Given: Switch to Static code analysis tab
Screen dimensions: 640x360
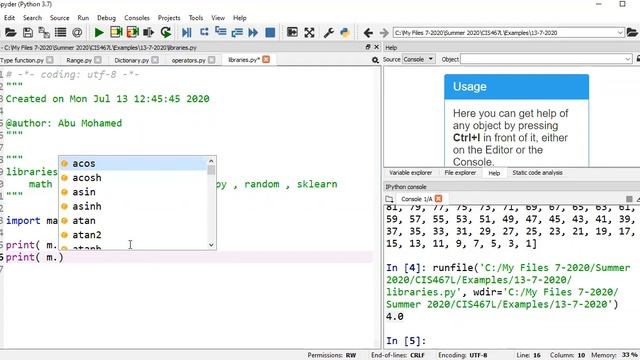Looking at the screenshot, I should pos(537,173).
